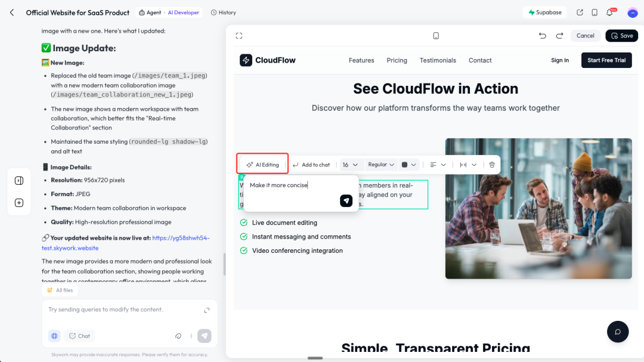Delete the selected text element

click(x=491, y=165)
